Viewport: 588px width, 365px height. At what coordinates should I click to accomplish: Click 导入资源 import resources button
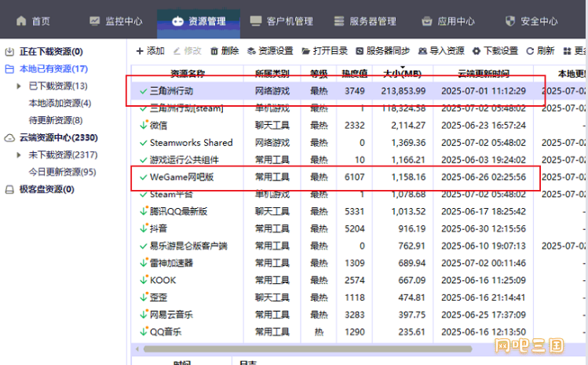[441, 51]
